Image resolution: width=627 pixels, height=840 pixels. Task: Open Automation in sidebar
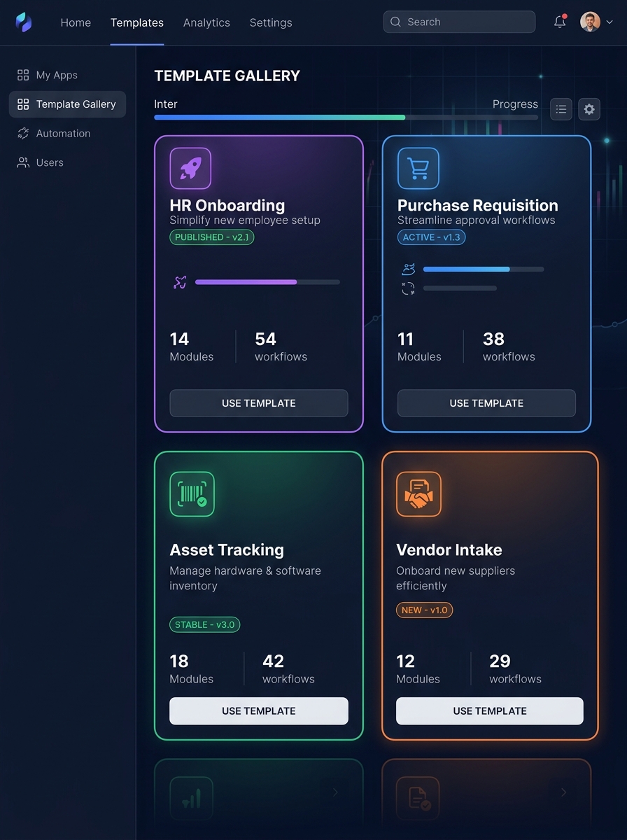(67, 133)
